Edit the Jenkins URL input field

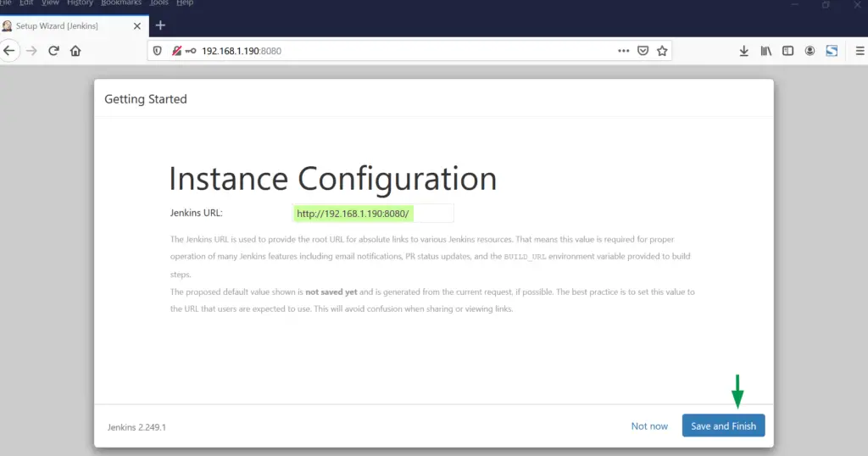(x=373, y=214)
